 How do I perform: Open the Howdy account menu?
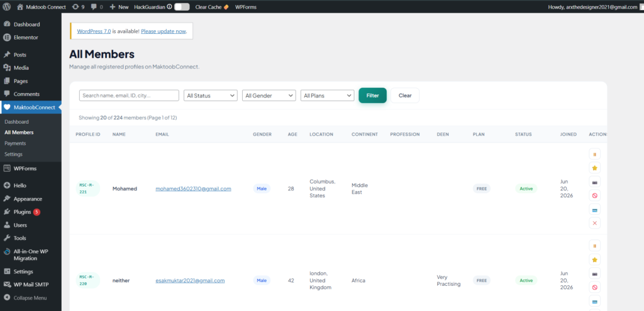click(x=595, y=7)
